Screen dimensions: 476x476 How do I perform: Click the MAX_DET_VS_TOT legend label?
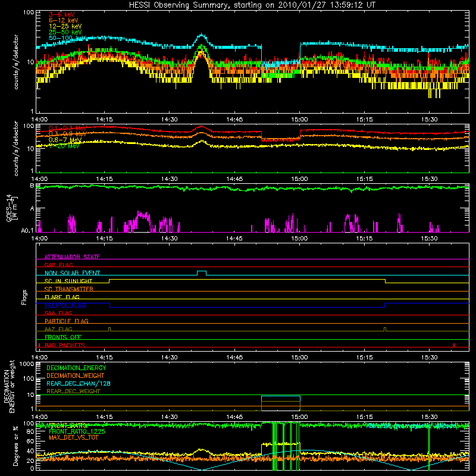74,437
